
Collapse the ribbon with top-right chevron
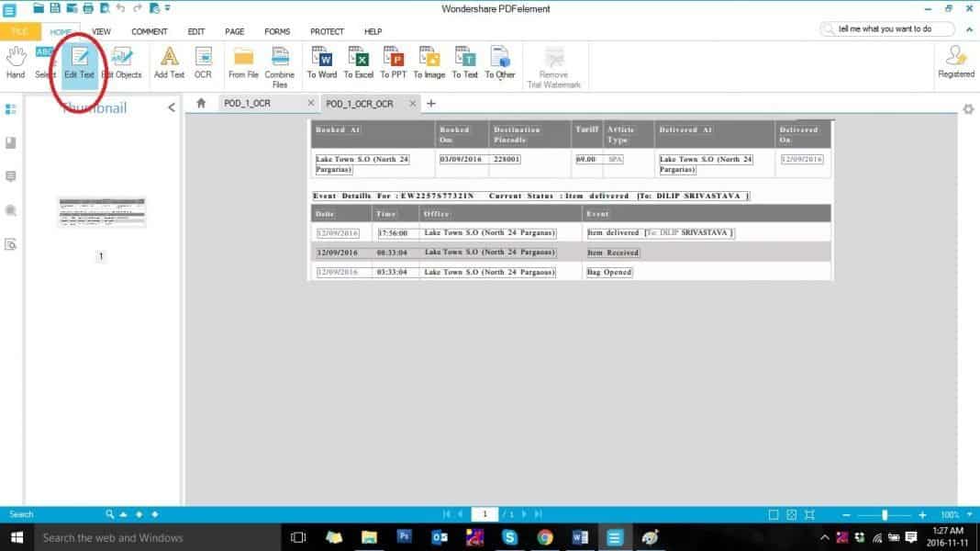pyautogui.click(x=969, y=29)
